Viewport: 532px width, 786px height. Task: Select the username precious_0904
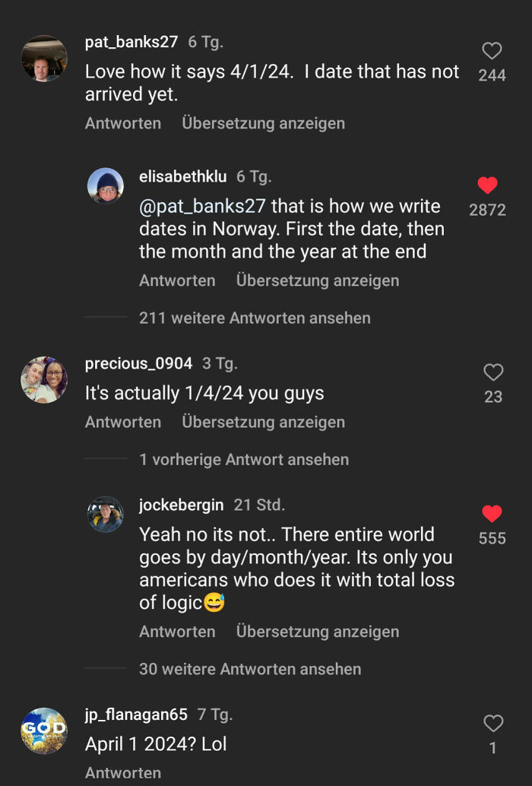click(138, 363)
